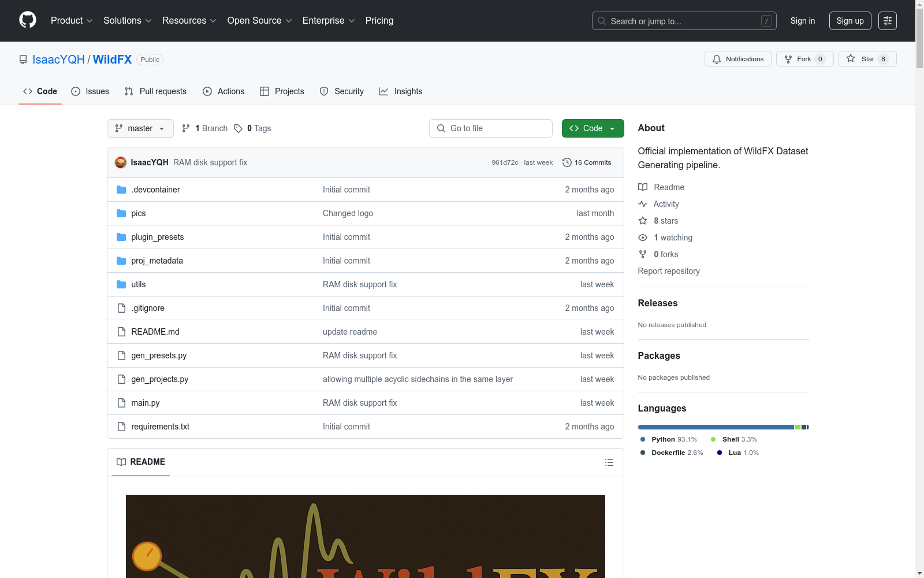Click the fork icon next to 0 forks
Image resolution: width=924 pixels, height=578 pixels.
pos(643,254)
